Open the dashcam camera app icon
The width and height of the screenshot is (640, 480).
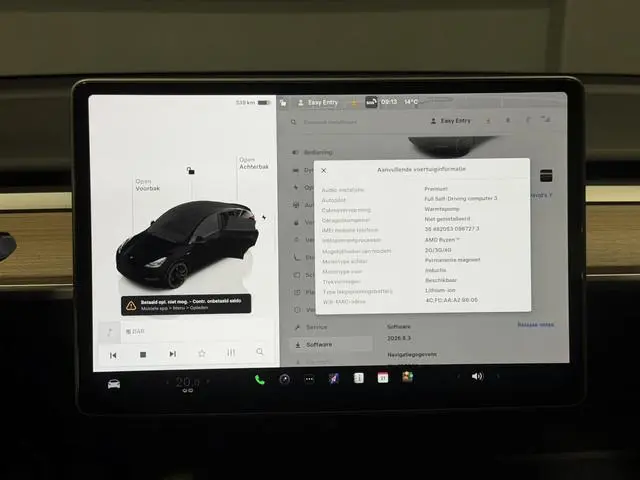[284, 380]
